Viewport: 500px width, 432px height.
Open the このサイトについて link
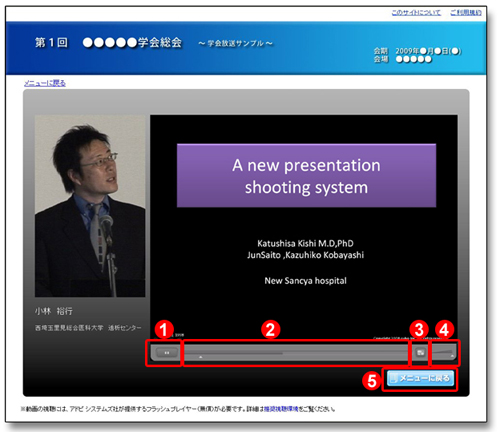pyautogui.click(x=416, y=13)
